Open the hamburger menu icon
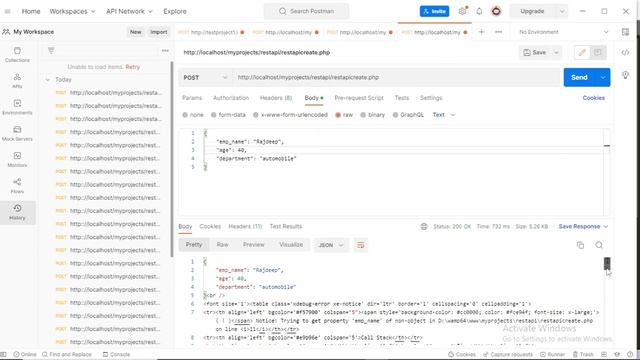This screenshot has height=360, width=640. click(7, 11)
